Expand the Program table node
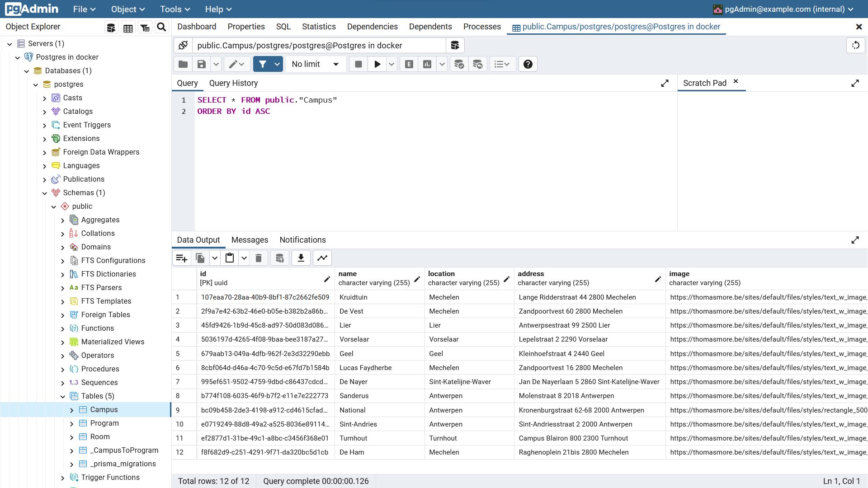 tap(71, 423)
